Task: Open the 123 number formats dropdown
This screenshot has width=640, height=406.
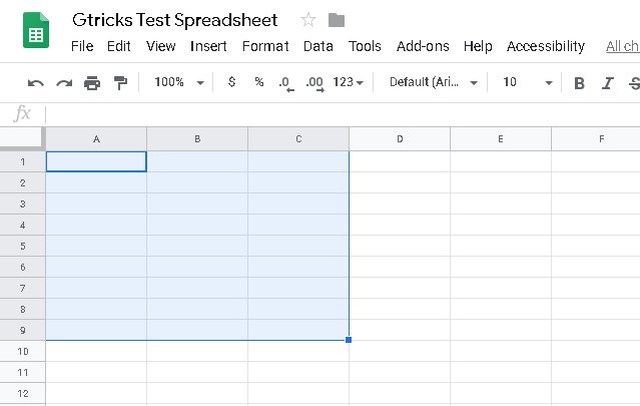Action: (x=348, y=82)
